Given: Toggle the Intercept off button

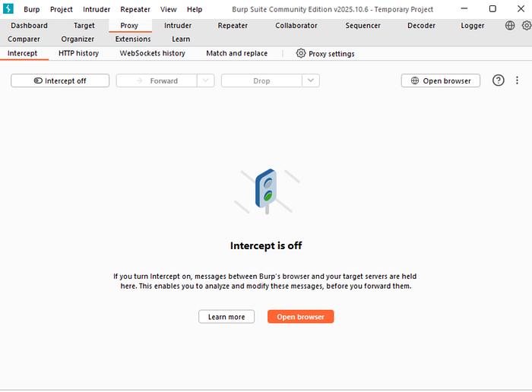Looking at the screenshot, I should pos(60,81).
